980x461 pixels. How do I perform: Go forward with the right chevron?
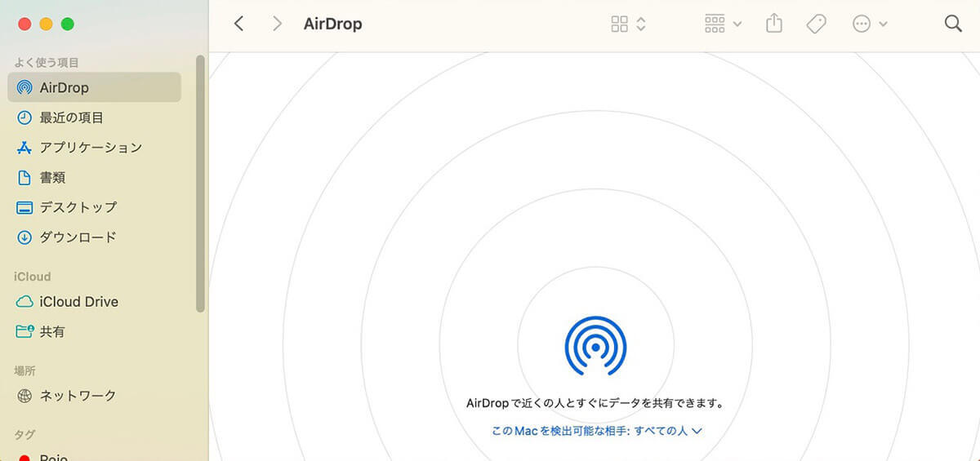point(277,24)
